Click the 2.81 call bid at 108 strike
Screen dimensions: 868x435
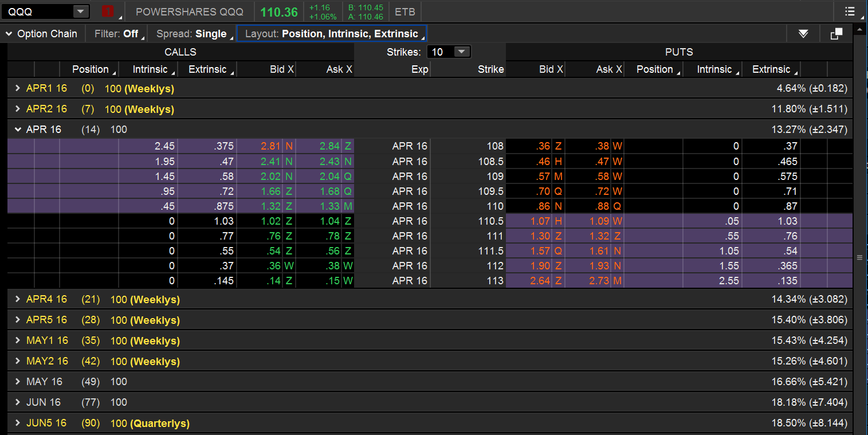269,146
